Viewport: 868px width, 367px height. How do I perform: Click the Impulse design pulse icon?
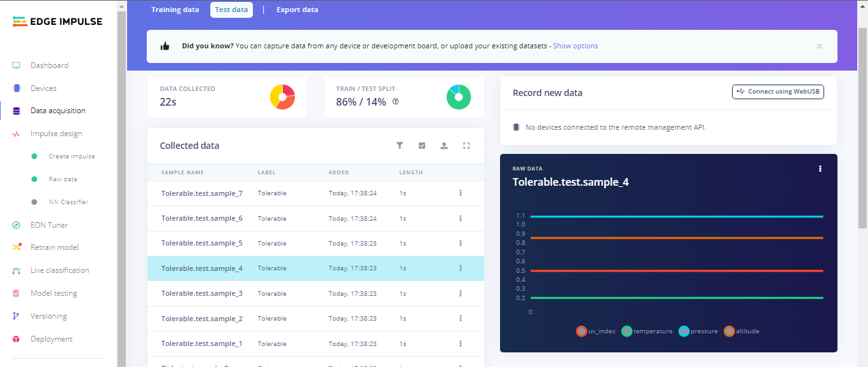click(x=17, y=134)
